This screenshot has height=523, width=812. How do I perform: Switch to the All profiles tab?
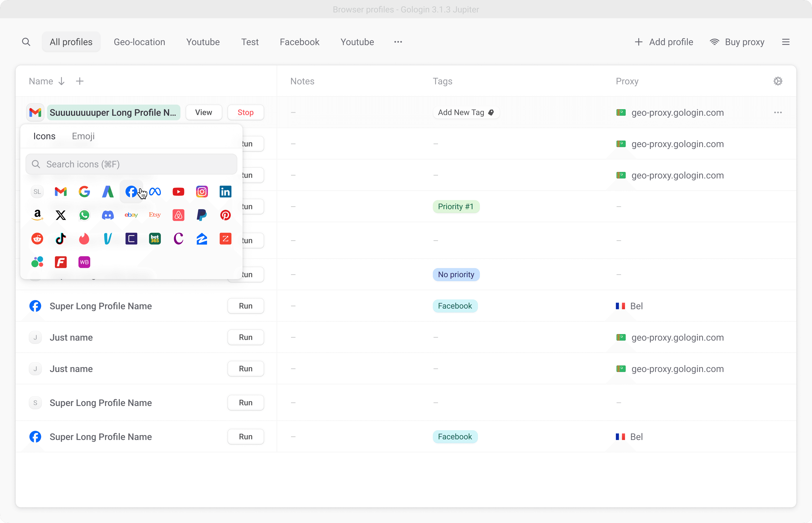[x=71, y=42]
